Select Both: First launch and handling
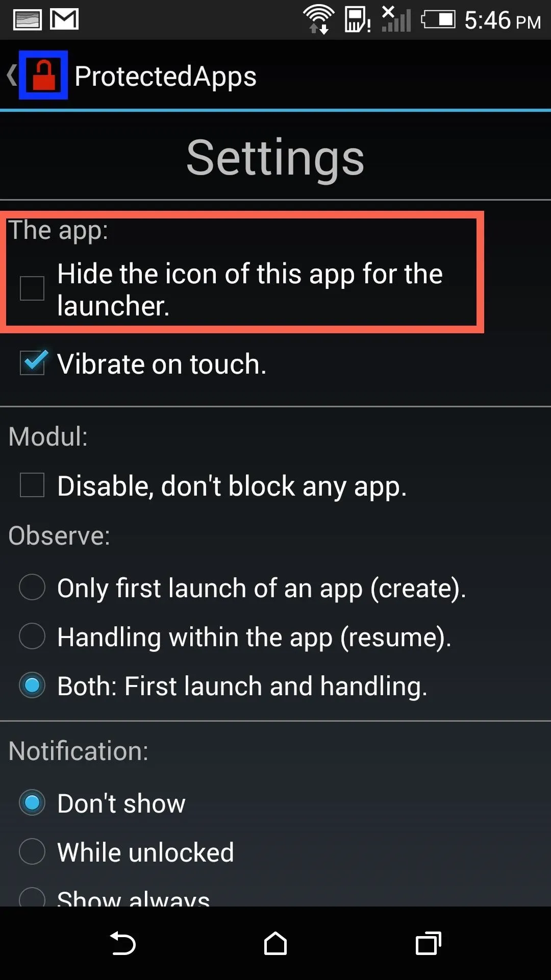Screen dimensions: 551x980 tap(32, 685)
